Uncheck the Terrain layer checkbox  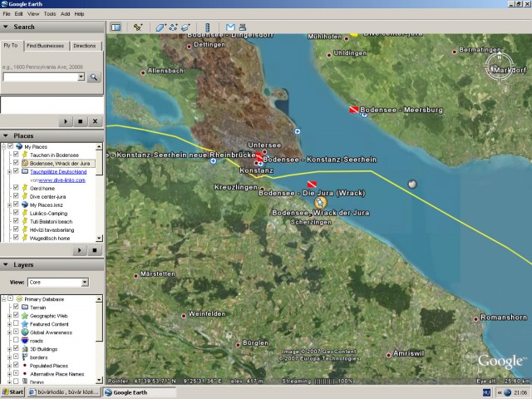pos(16,308)
